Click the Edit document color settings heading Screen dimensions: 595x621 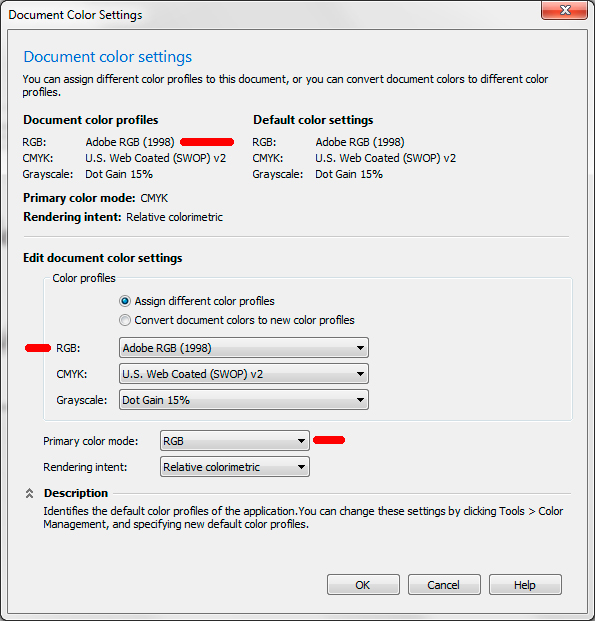coord(103,258)
